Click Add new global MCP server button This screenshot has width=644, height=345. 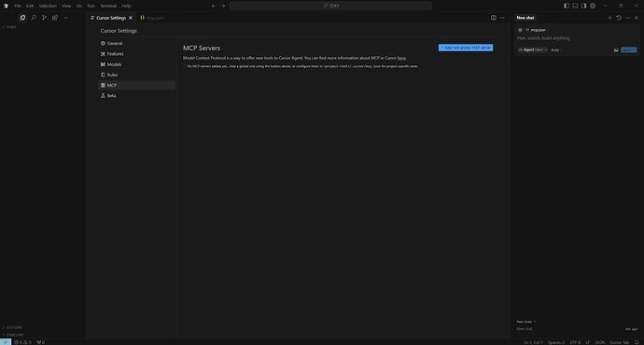[x=466, y=48]
